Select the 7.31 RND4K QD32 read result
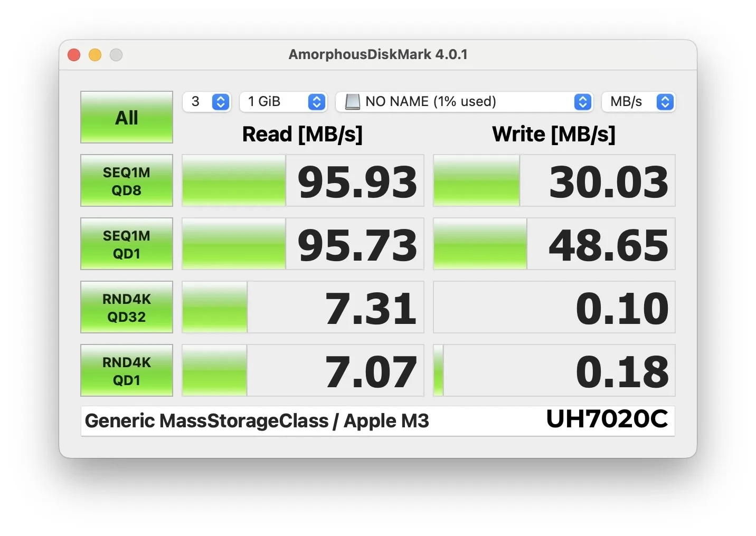 303,307
